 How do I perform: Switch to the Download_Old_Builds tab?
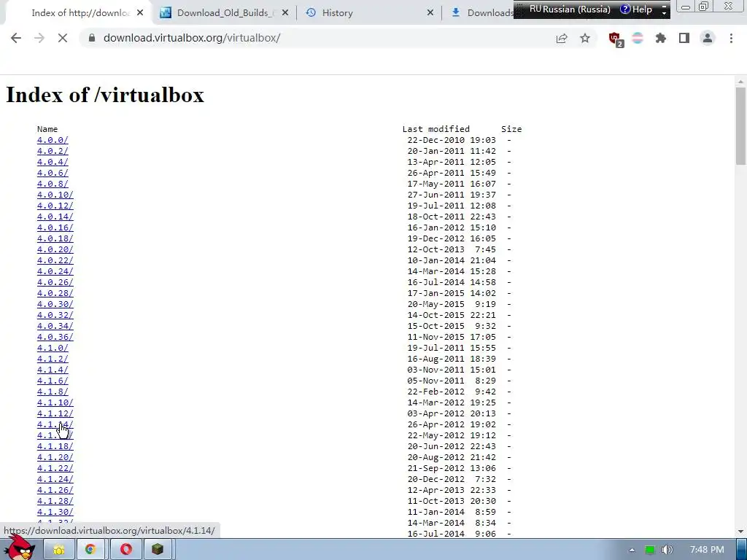pyautogui.click(x=224, y=13)
